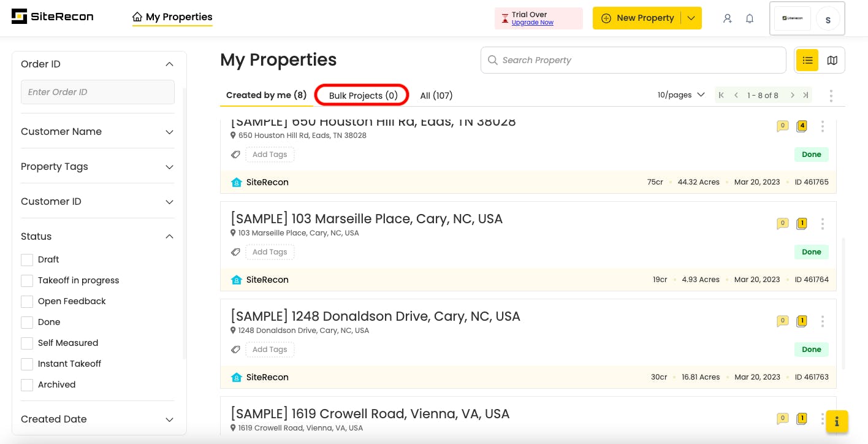Click the Enter Order ID field
Image resolution: width=868 pixels, height=444 pixels.
click(x=97, y=92)
